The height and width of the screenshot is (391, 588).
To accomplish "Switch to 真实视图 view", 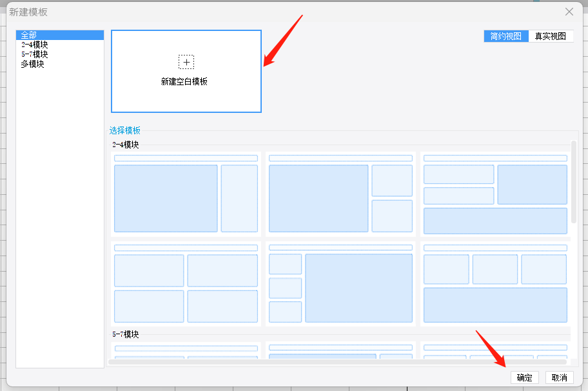I will [551, 36].
